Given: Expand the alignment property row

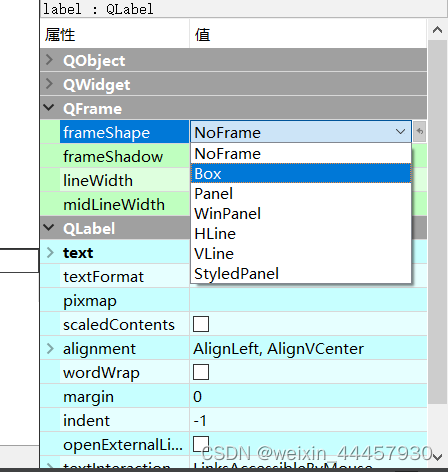Looking at the screenshot, I should [x=50, y=348].
